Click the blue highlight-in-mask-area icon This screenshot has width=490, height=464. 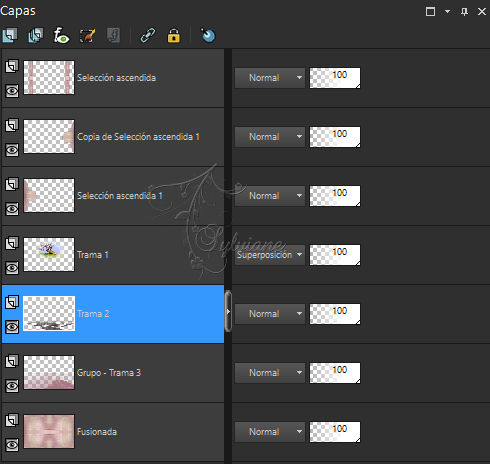pyautogui.click(x=208, y=35)
